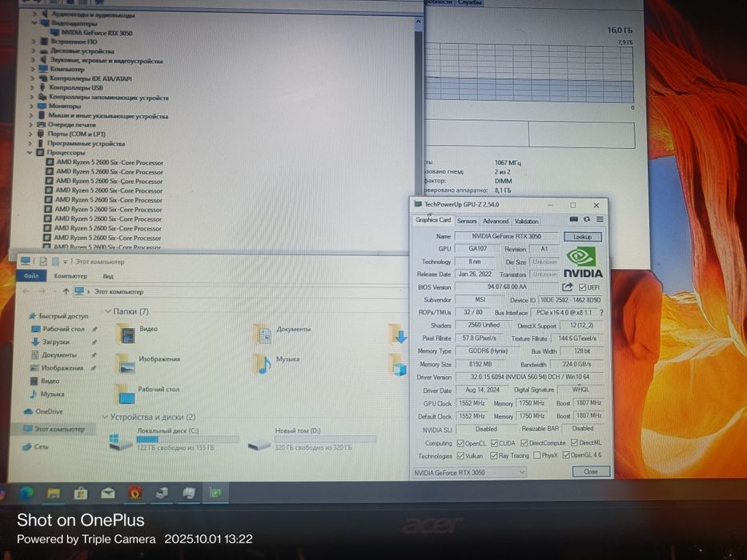Click the Explorer forward arrow

click(42, 291)
